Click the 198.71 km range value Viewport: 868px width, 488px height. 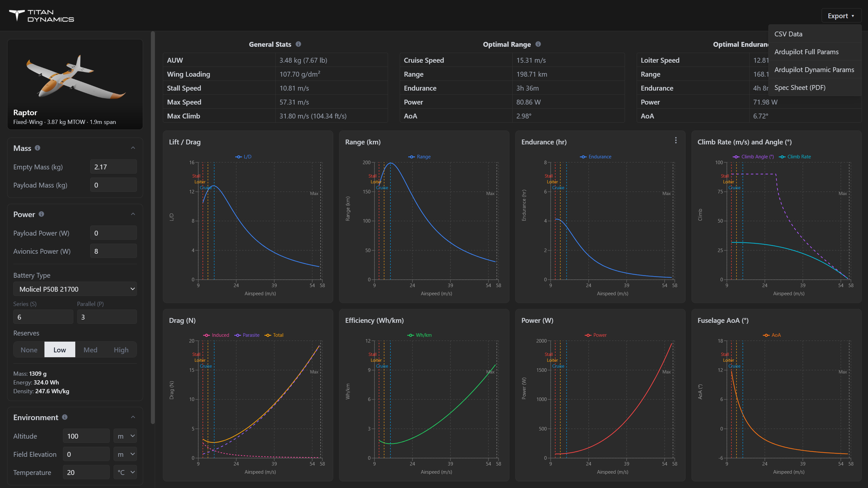(532, 74)
